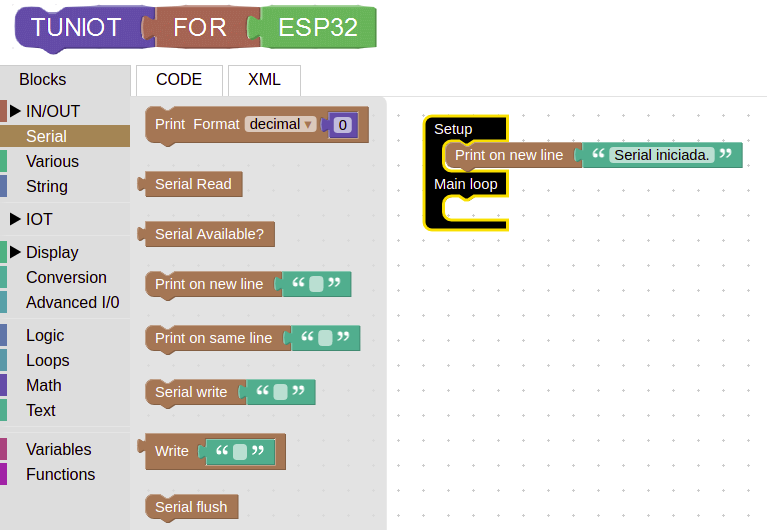Click close-quote icon of 'Serial iniciada.' block
The width and height of the screenshot is (767, 530).
tap(726, 154)
